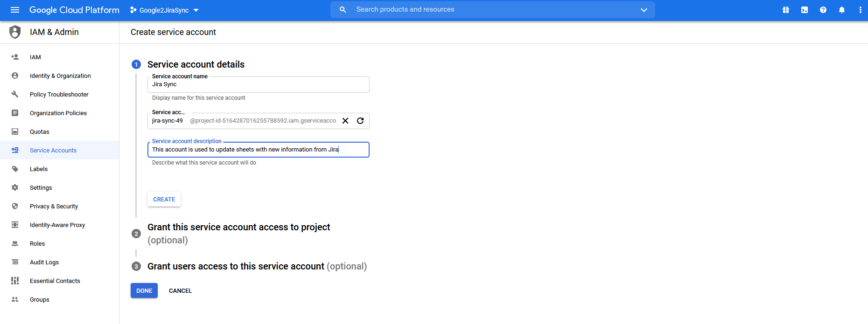
Task: Focus the Search products and resources box
Action: [490, 10]
